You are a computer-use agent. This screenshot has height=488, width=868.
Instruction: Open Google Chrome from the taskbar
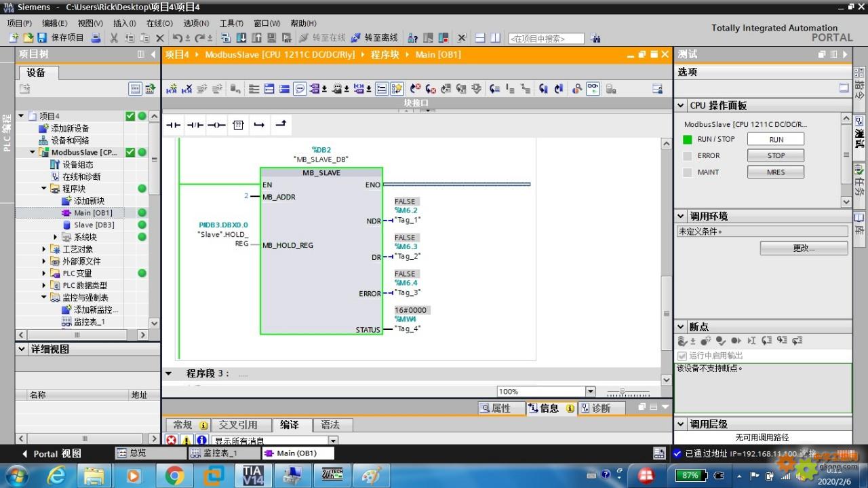[174, 476]
